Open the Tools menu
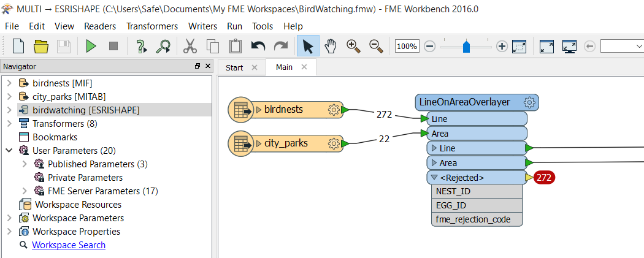 [x=263, y=26]
